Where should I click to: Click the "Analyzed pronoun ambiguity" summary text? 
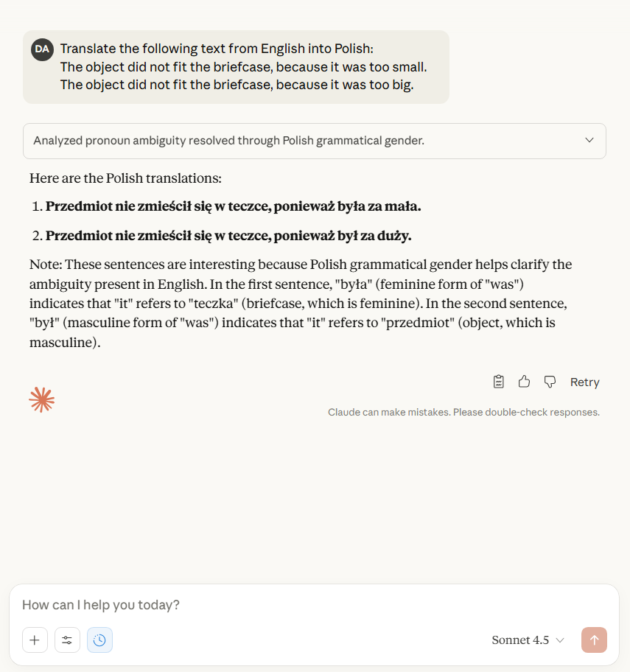(x=228, y=141)
